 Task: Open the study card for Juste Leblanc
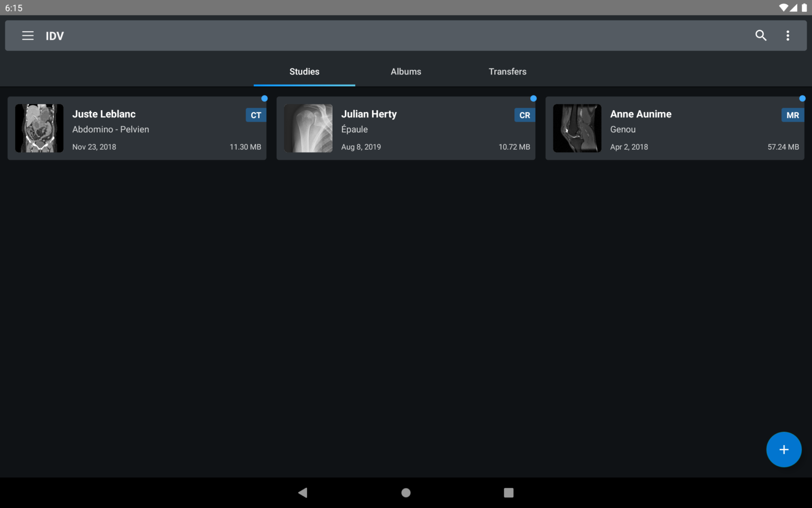click(136, 128)
